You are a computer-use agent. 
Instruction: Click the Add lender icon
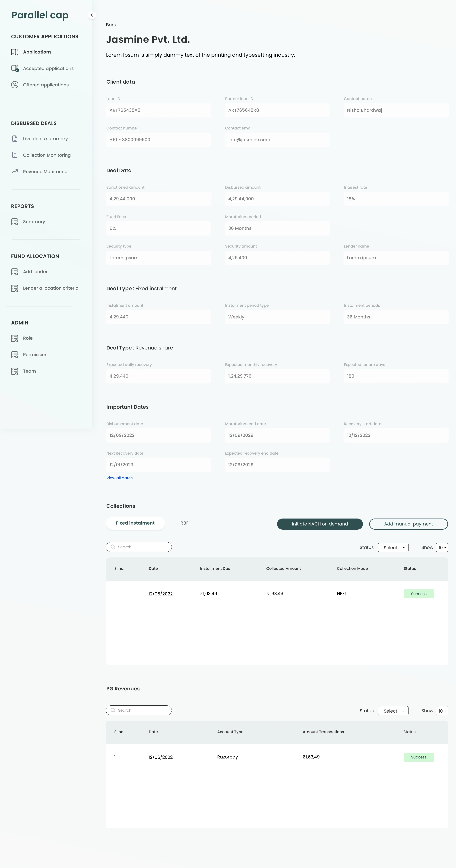(15, 272)
